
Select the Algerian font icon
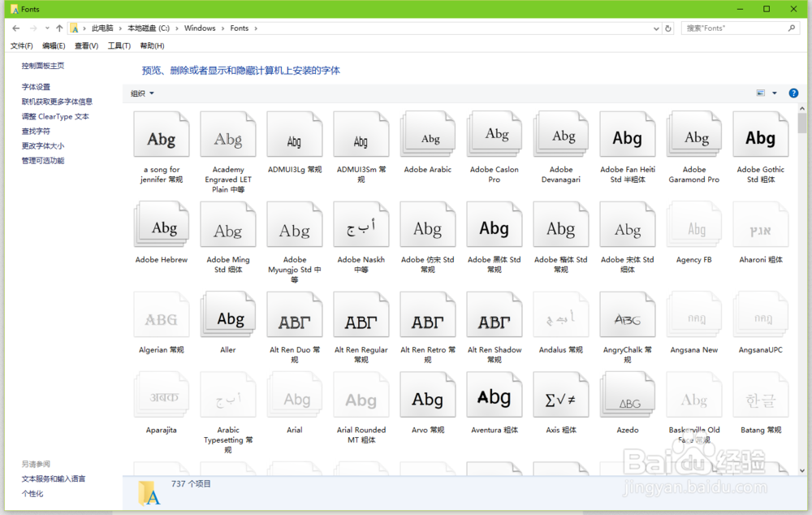point(161,314)
